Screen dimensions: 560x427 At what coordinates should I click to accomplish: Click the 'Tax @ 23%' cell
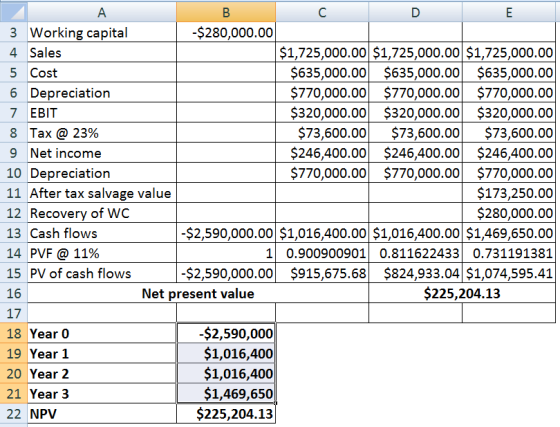tap(102, 132)
